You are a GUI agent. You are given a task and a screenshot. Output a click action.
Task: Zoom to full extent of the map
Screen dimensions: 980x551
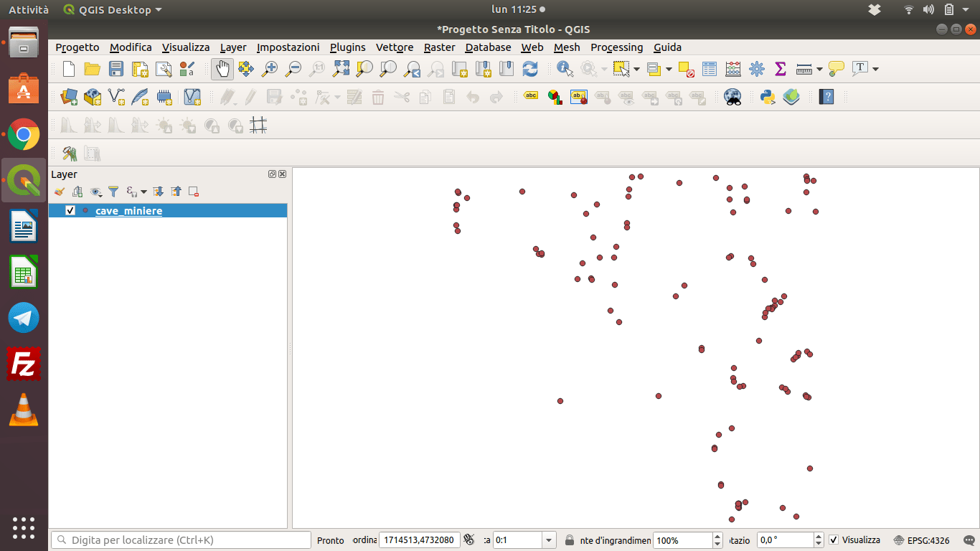(x=341, y=68)
